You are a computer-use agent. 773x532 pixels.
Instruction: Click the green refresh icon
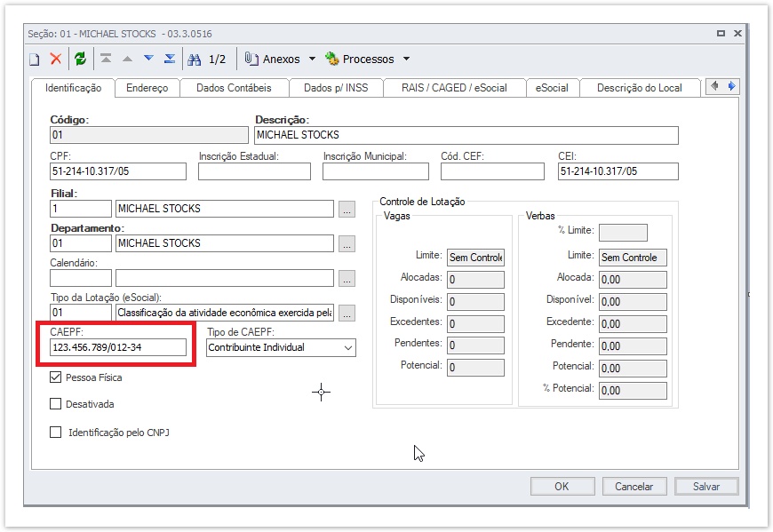coord(80,59)
